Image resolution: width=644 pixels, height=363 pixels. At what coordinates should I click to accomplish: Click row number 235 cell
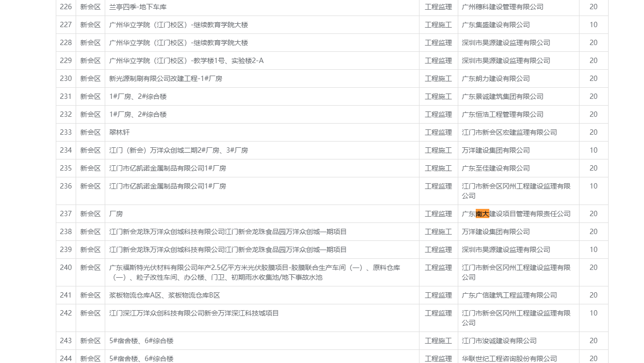(66, 168)
